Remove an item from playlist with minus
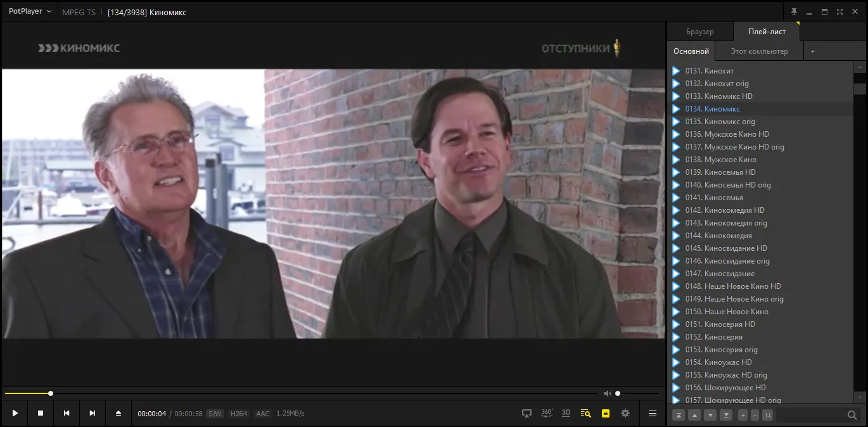The width and height of the screenshot is (868, 427). point(755,415)
